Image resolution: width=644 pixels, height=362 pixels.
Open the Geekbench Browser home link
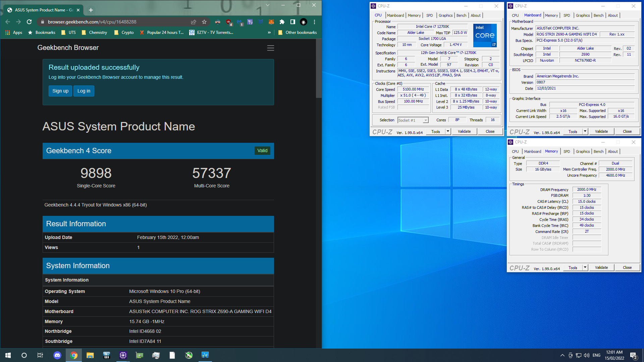68,48
